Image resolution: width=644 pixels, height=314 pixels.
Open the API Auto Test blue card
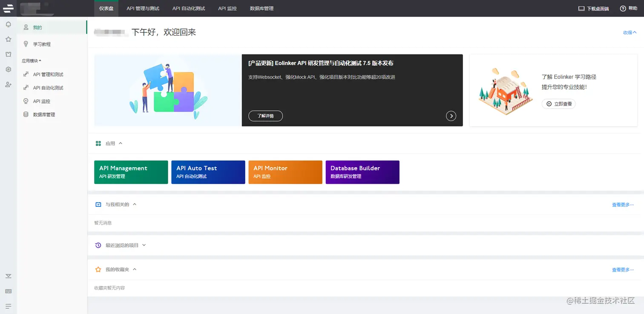point(208,172)
